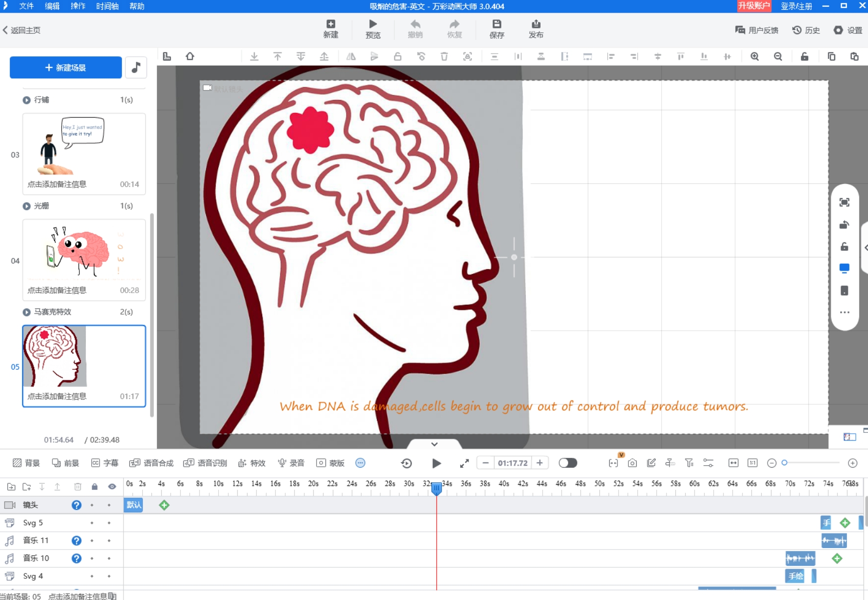Publish the project with 发布
Viewport: 868px width, 600px height.
[x=536, y=29]
